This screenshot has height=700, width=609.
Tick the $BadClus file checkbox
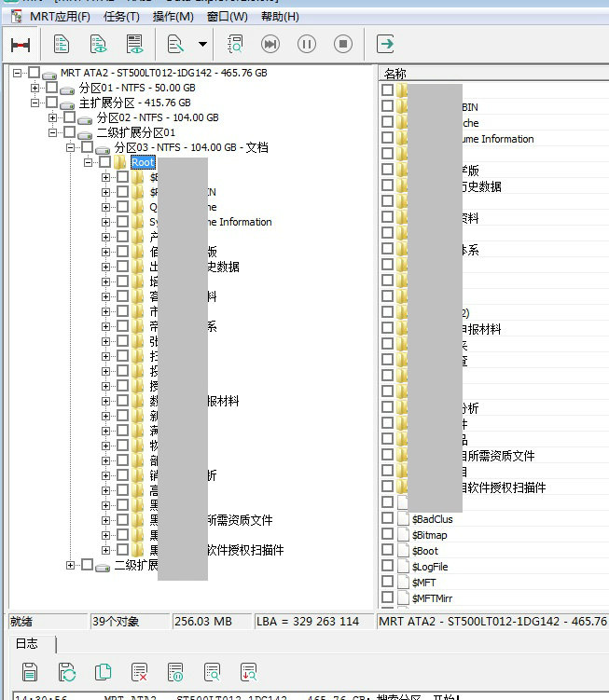tap(387, 518)
